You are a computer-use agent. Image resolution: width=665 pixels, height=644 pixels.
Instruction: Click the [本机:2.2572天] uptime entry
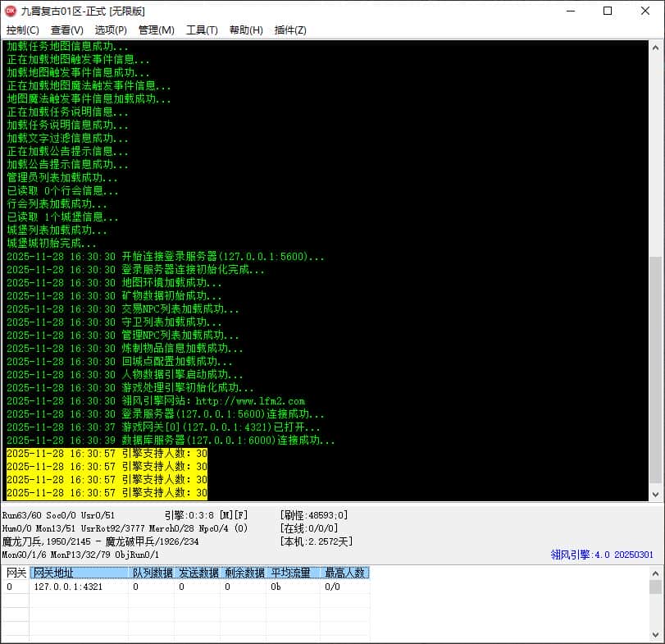317,541
